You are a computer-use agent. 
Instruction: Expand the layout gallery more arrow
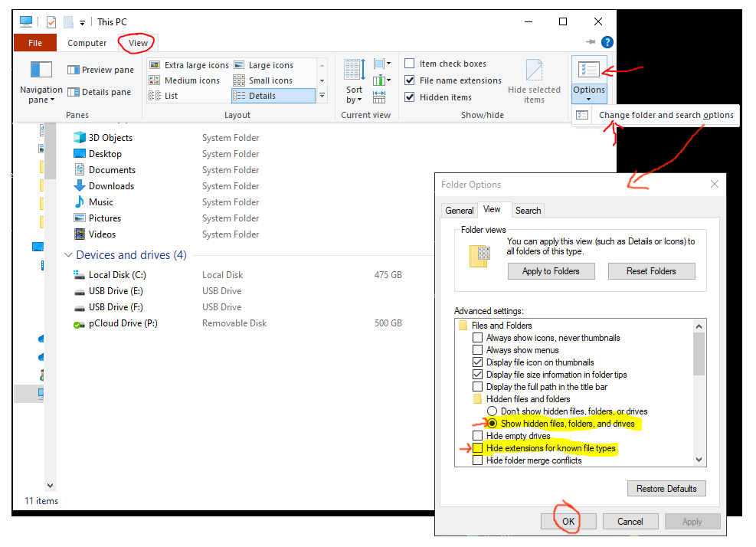point(322,96)
